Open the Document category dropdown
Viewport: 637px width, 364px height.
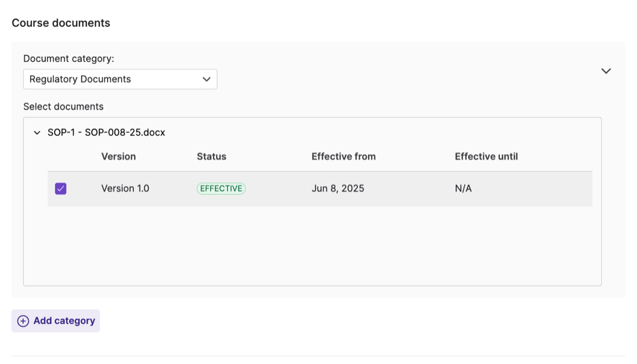(x=120, y=79)
